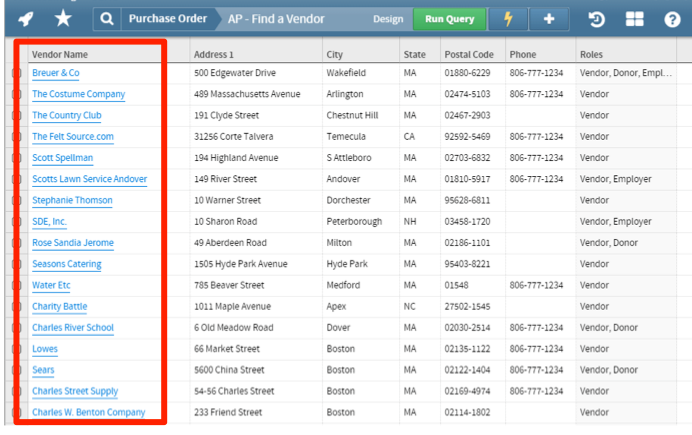Click the city cell Peterborough
Viewport: 692px width, 435px height.
pyautogui.click(x=354, y=221)
